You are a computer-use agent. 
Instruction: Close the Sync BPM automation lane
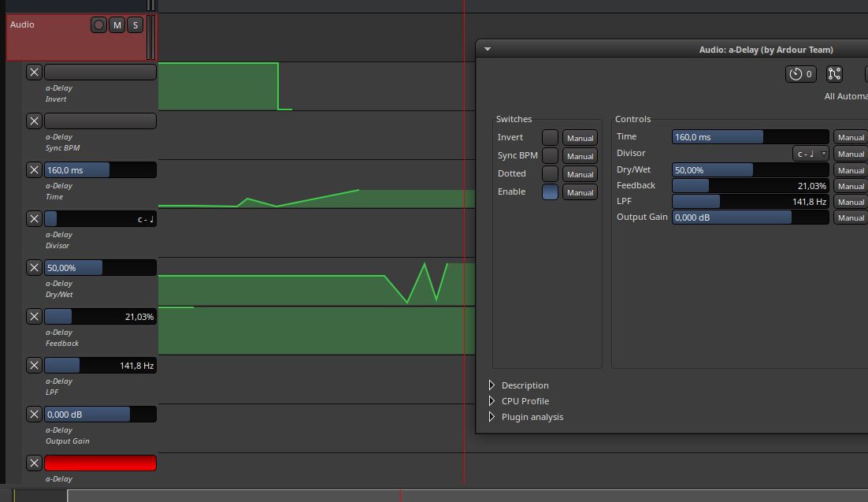tap(34, 121)
